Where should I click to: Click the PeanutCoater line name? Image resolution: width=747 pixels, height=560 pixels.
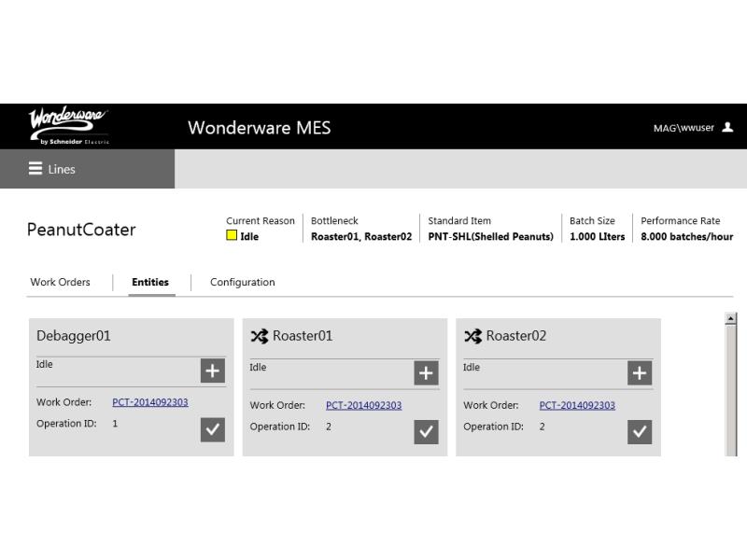pos(81,230)
